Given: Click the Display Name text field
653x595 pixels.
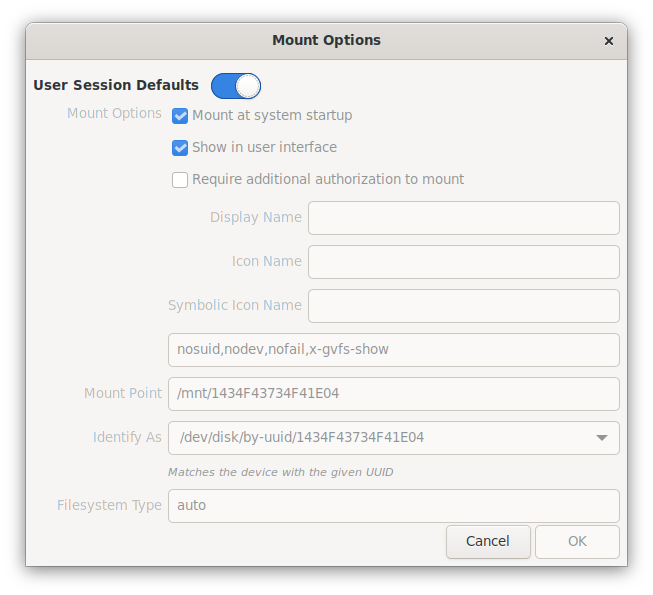Looking at the screenshot, I should pyautogui.click(x=464, y=218).
